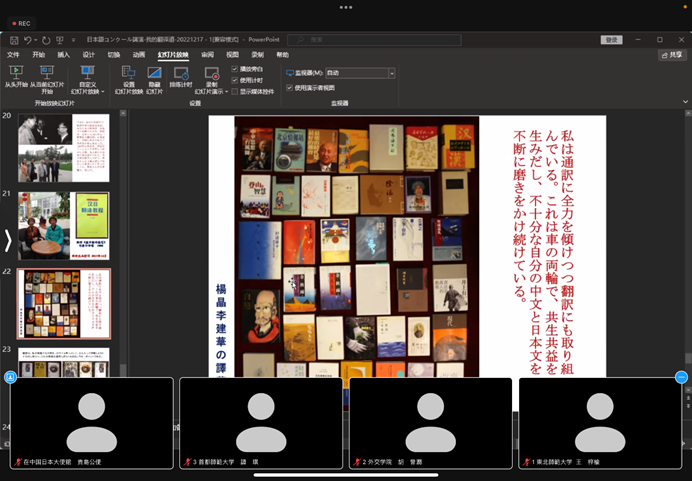Click 设置幻灯片放映 setup icon
Viewport: 692px width, 481px height.
128,73
